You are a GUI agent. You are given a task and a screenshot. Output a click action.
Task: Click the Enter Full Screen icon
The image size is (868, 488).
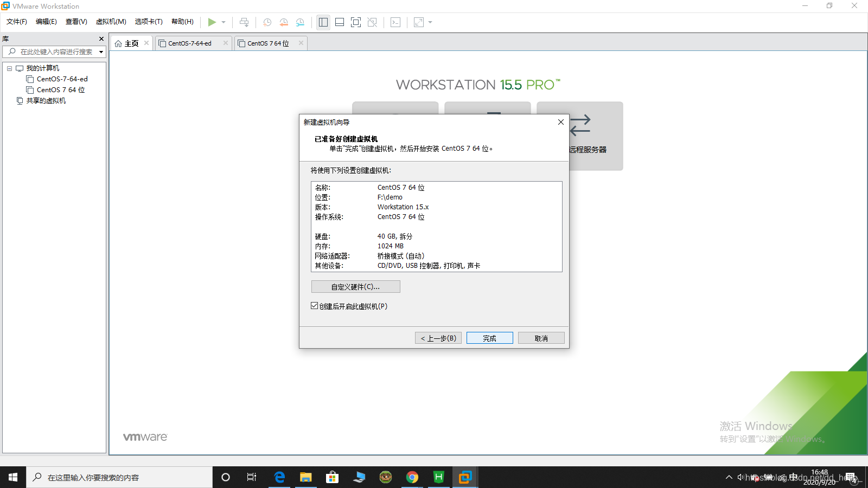pyautogui.click(x=356, y=22)
